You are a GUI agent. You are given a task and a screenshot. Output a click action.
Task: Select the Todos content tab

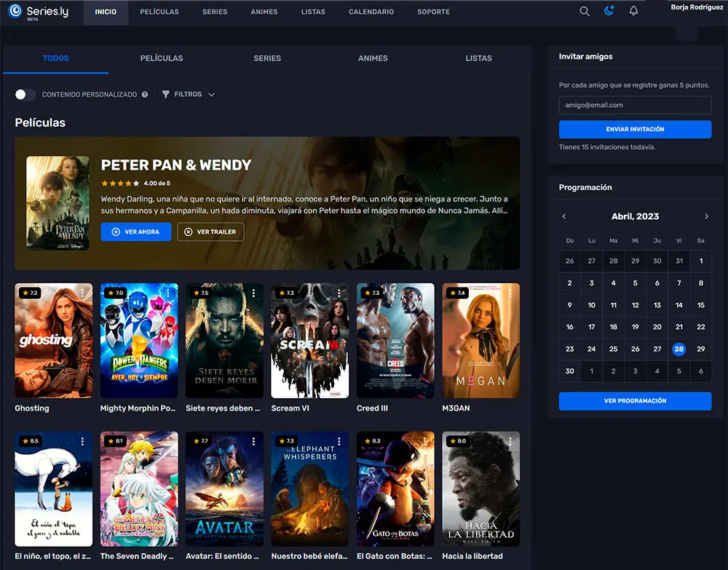[x=56, y=58]
